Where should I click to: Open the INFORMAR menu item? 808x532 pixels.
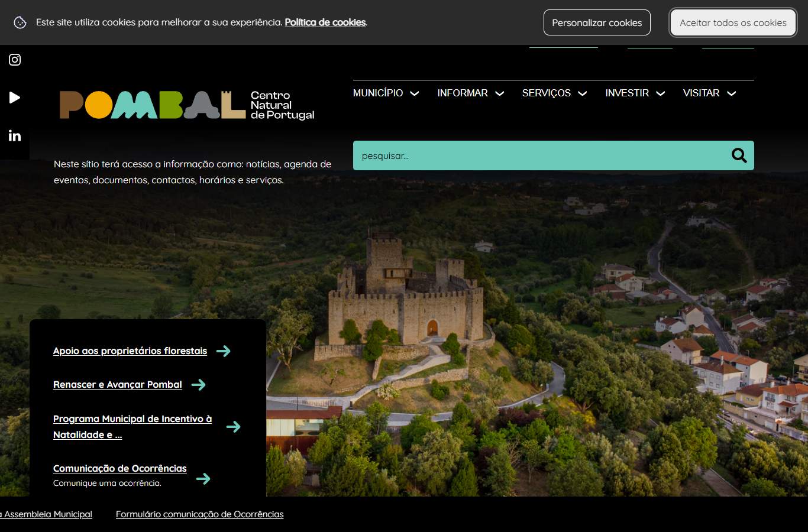click(x=463, y=93)
